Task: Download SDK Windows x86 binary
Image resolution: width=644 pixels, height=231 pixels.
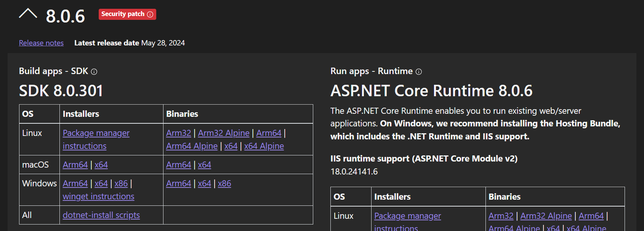Action: click(x=224, y=183)
